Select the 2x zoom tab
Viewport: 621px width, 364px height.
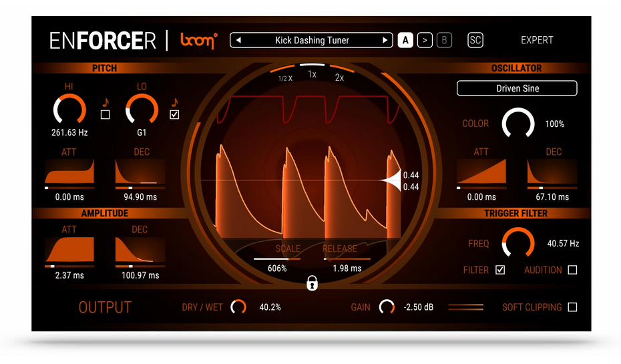tap(339, 77)
